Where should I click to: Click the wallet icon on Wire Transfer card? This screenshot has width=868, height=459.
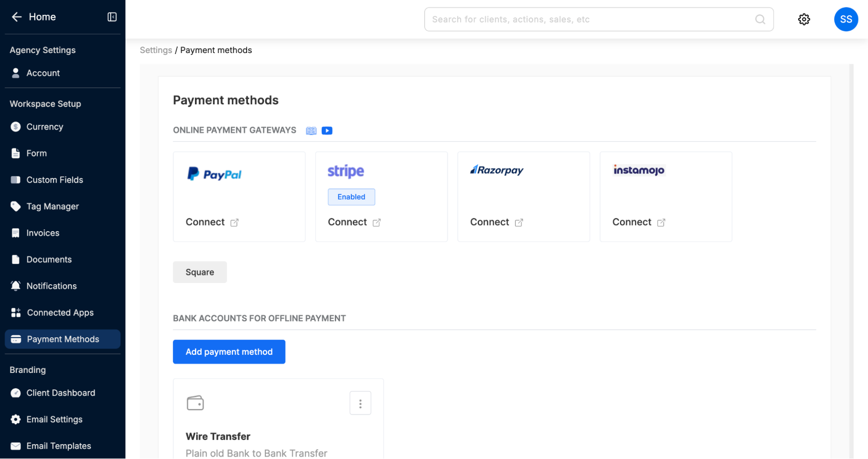click(x=195, y=403)
